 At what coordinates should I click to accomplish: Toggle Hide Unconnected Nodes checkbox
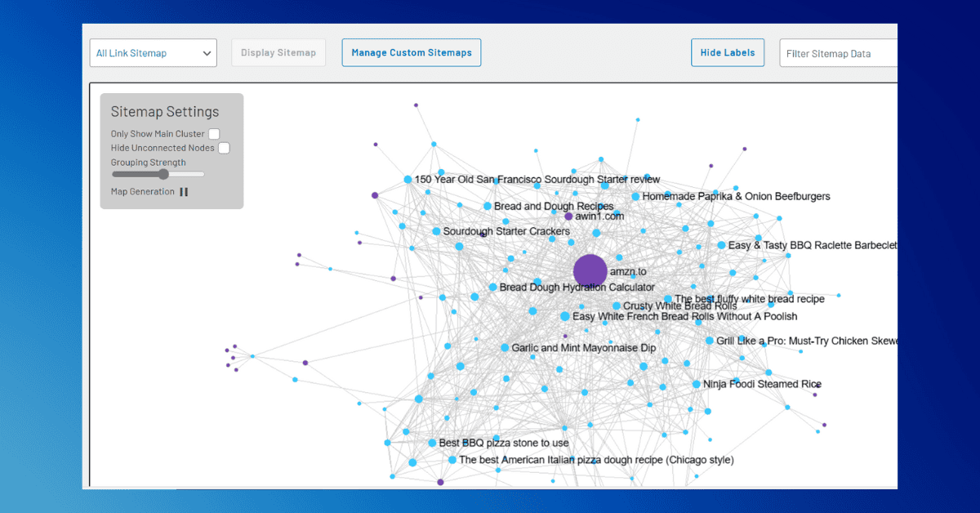click(224, 148)
